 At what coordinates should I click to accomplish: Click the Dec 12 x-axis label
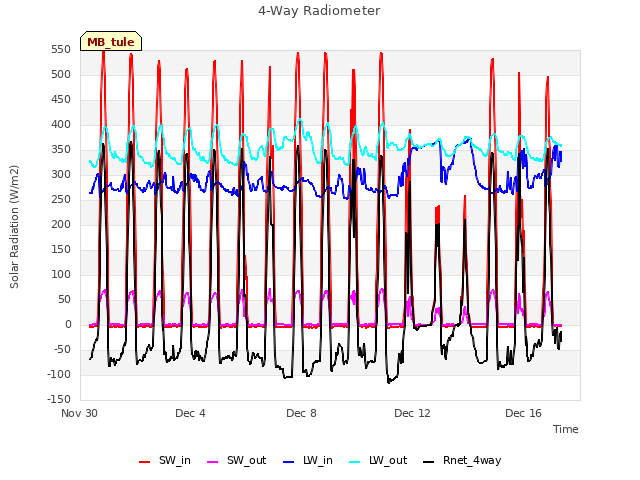pyautogui.click(x=412, y=413)
